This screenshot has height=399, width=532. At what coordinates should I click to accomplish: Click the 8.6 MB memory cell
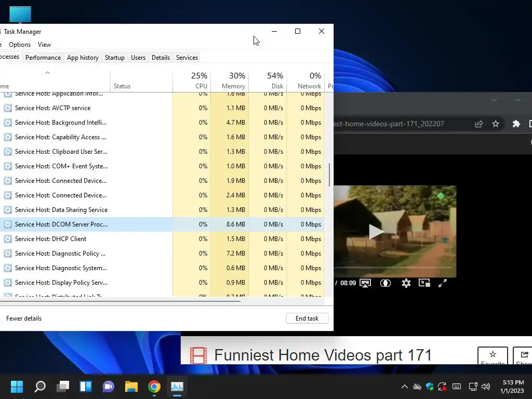click(230, 224)
